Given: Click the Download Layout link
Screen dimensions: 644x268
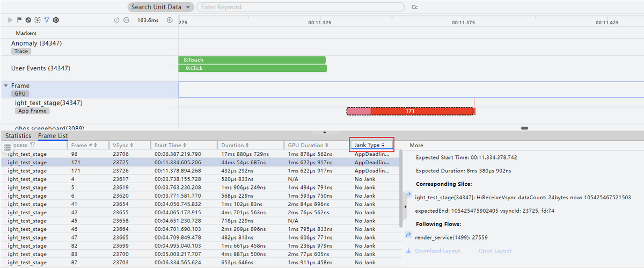Looking at the screenshot, I should [x=437, y=251].
